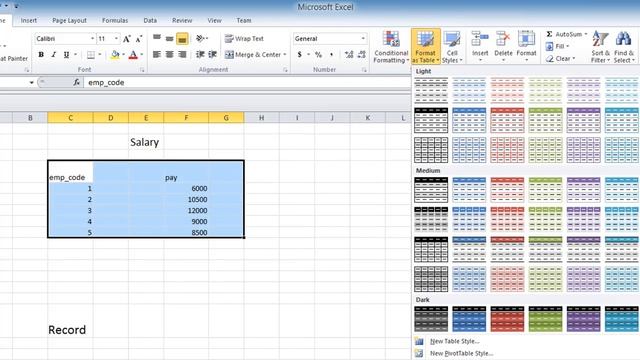The height and width of the screenshot is (360, 640).
Task: Click Increase Indent icon
Action: 212,54
